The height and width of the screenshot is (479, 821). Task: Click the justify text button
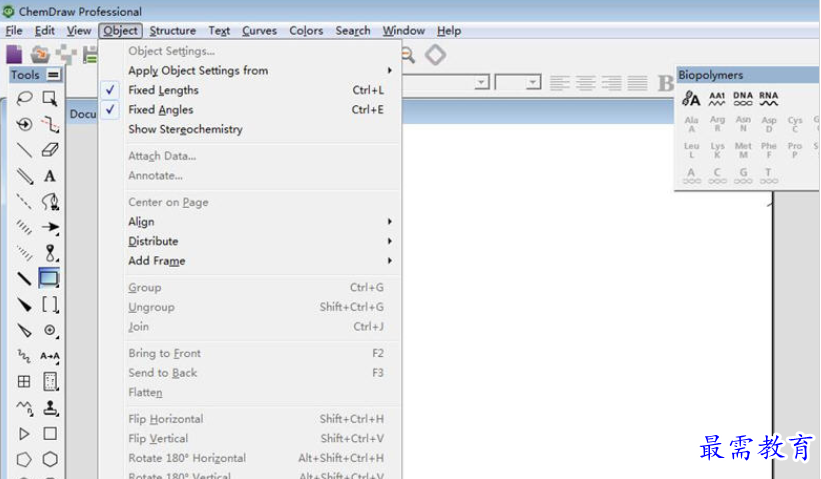pyautogui.click(x=637, y=83)
